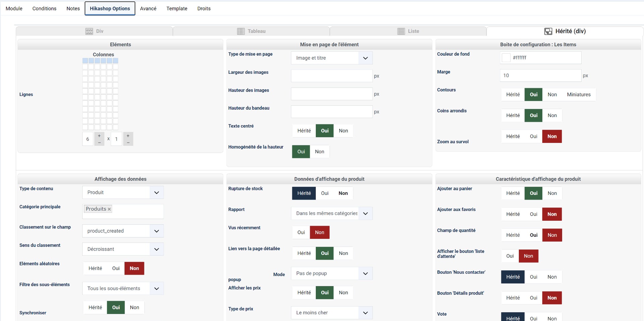Open the Type de mise en page dropdown
The height and width of the screenshot is (321, 644).
[365, 58]
